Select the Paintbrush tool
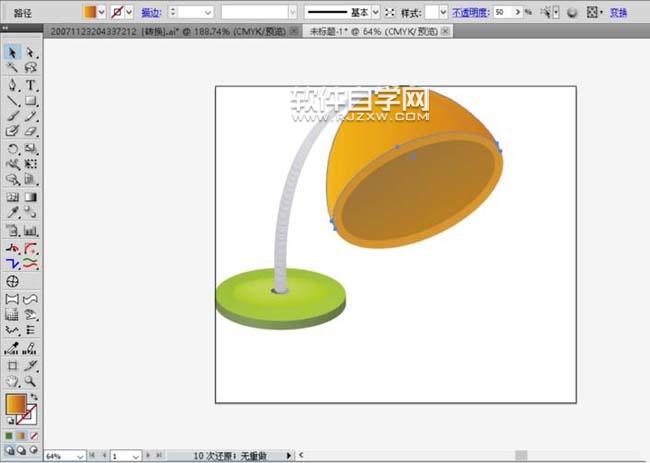Viewport: 650px width, 463px height. click(12, 116)
